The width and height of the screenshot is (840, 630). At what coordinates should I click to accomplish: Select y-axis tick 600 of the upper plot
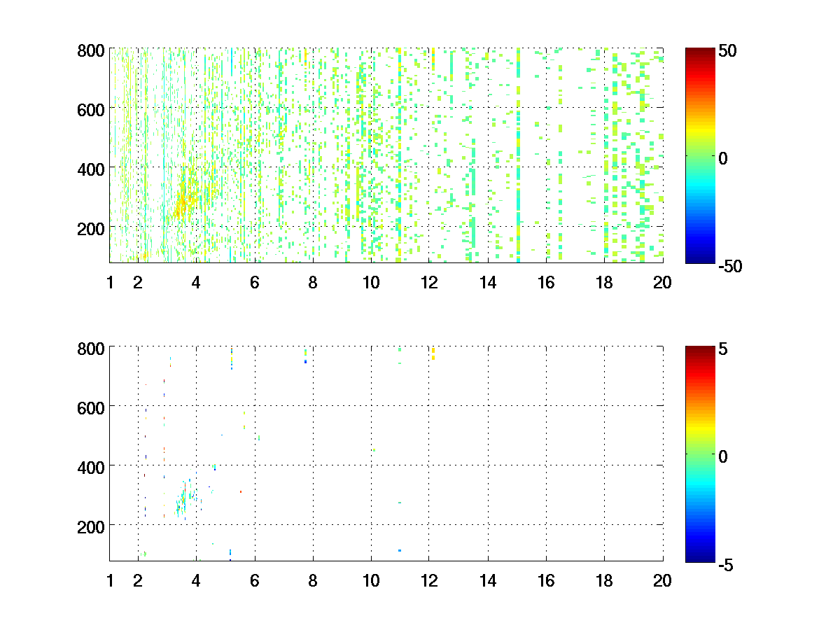pyautogui.click(x=92, y=109)
